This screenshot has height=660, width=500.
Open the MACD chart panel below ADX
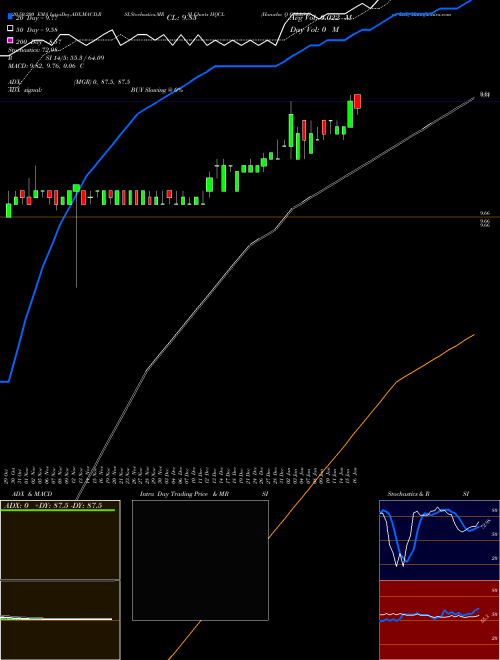(60, 620)
